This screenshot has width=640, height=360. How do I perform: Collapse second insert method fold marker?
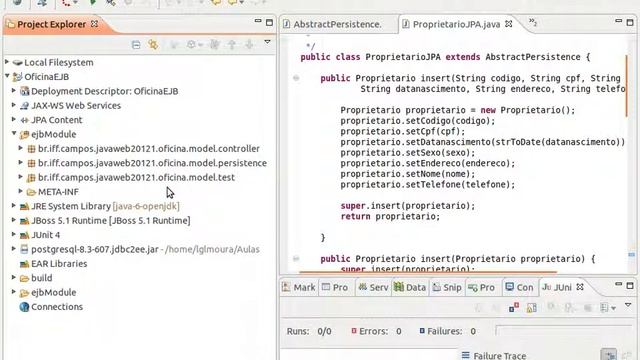point(296,258)
